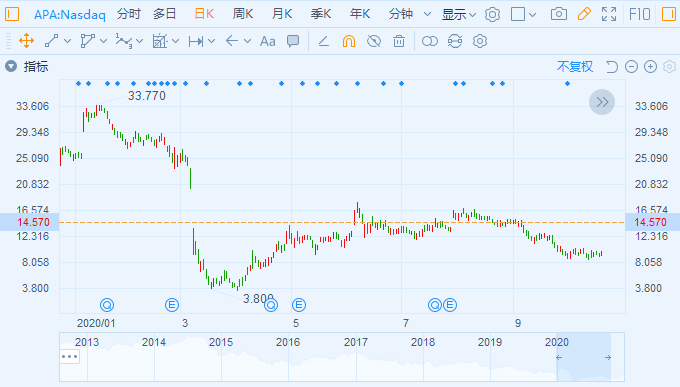Open Q event marker right of month 7
The width and height of the screenshot is (680, 387).
pyautogui.click(x=435, y=305)
